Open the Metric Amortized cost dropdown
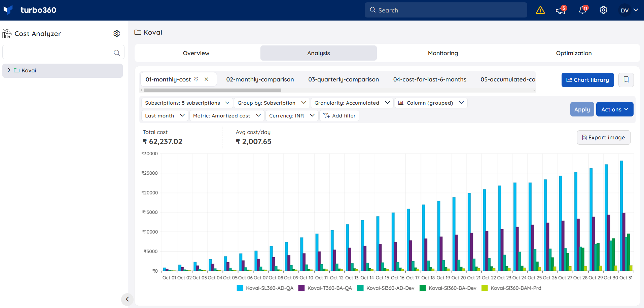644x308 pixels. pos(227,115)
